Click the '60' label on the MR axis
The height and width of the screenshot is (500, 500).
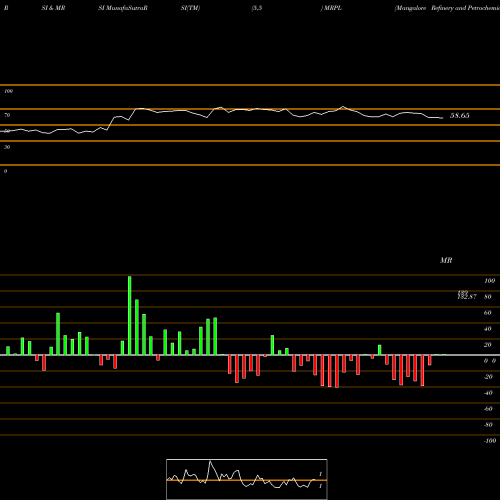[x=488, y=313]
